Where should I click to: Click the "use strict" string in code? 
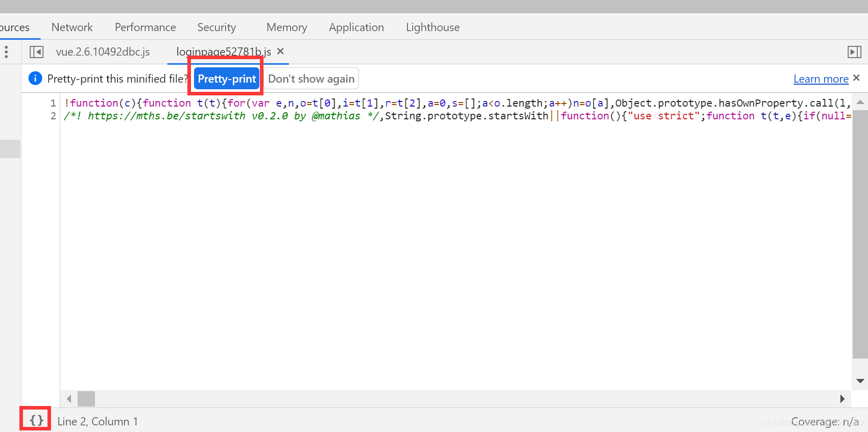pyautogui.click(x=664, y=116)
